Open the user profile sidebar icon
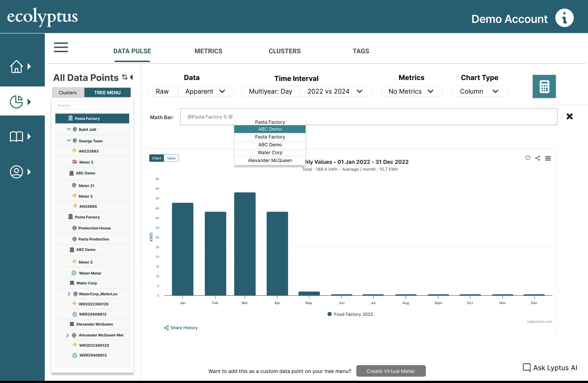588x383 pixels. (16, 172)
